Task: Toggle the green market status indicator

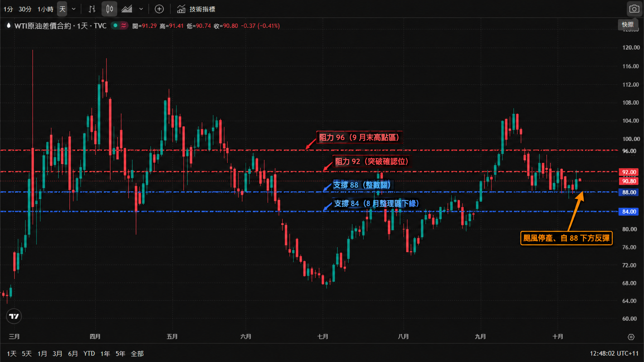Action: tap(116, 25)
